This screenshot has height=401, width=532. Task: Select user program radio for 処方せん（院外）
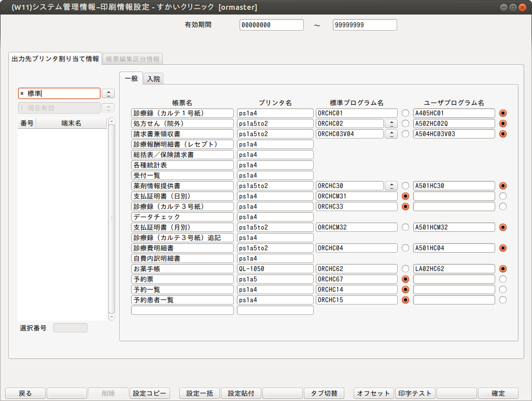503,123
